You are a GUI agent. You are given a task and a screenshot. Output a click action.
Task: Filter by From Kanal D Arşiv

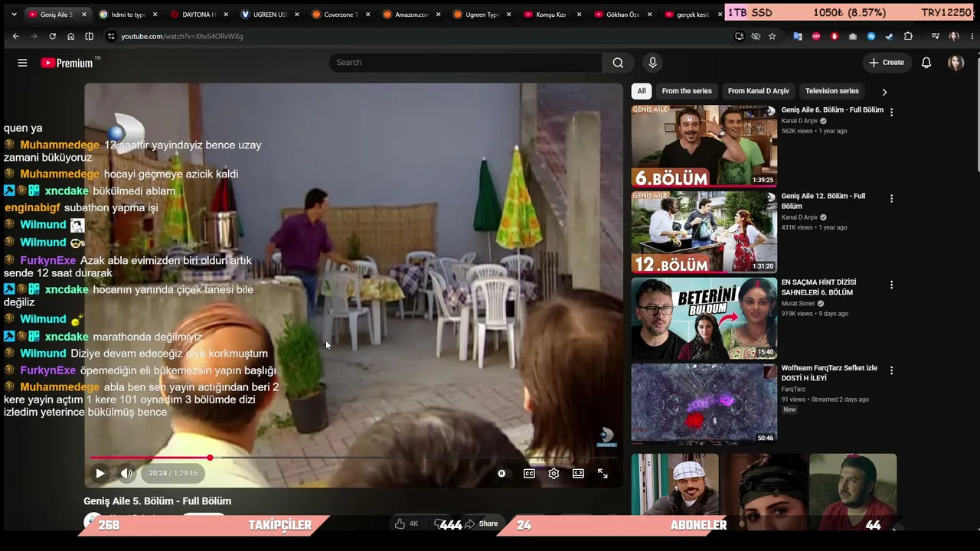pos(759,91)
